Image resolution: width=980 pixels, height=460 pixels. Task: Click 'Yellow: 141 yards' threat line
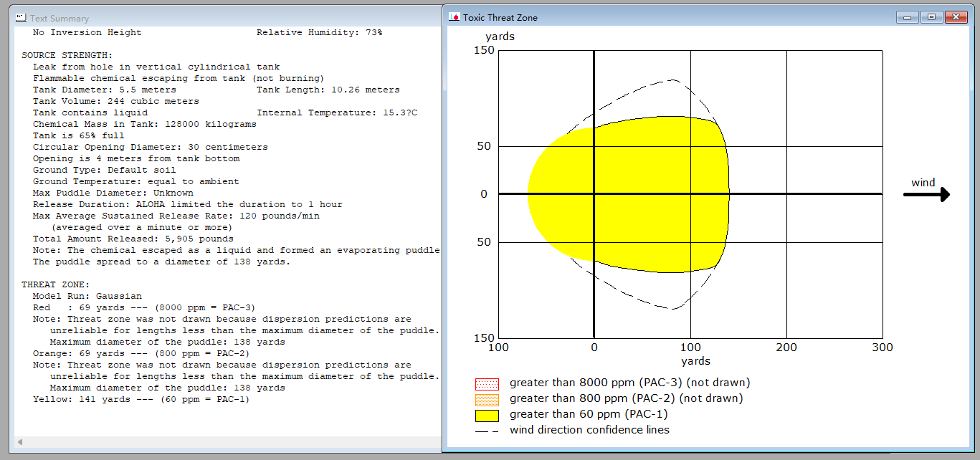click(x=142, y=399)
